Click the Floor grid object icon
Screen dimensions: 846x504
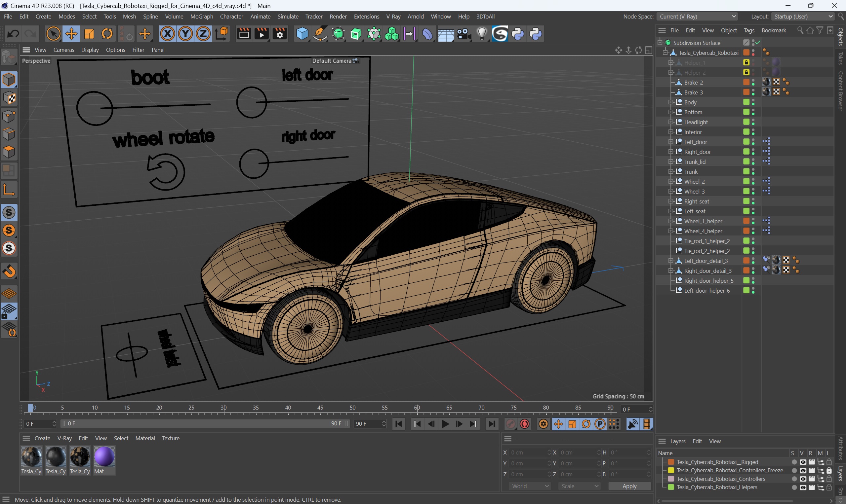tap(446, 34)
